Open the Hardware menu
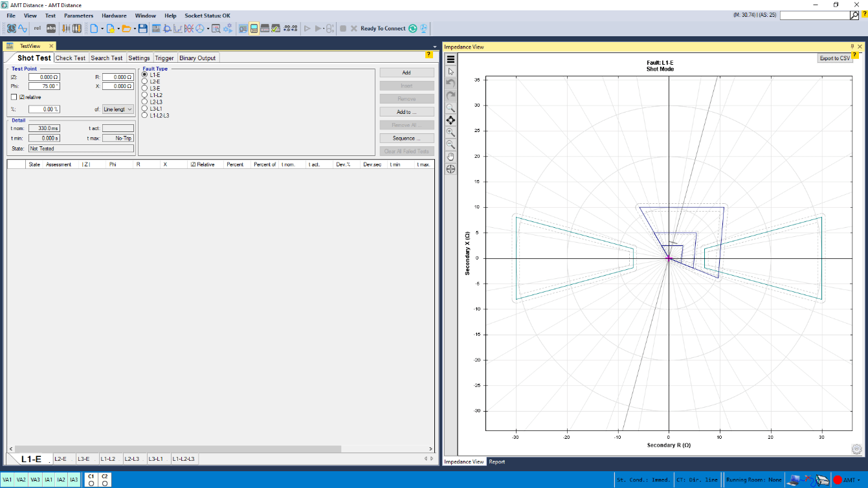This screenshot has width=868, height=488. (x=114, y=16)
